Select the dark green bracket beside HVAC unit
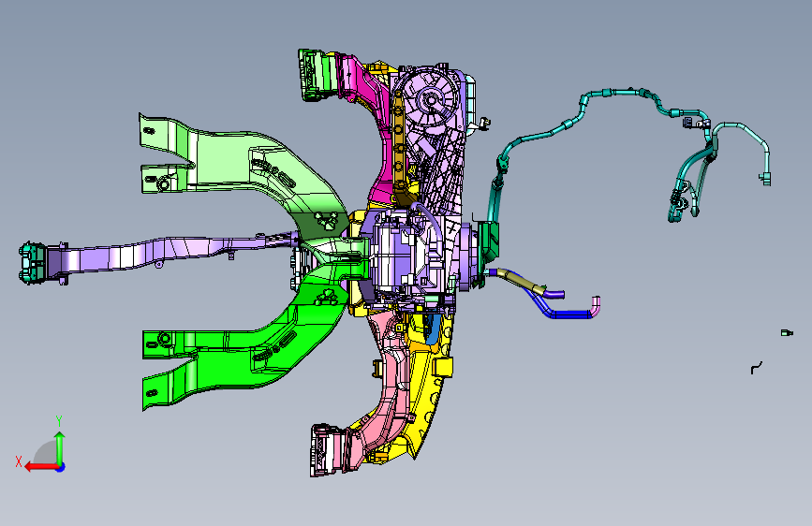Viewport: 812px width, 526px height. pos(488,241)
